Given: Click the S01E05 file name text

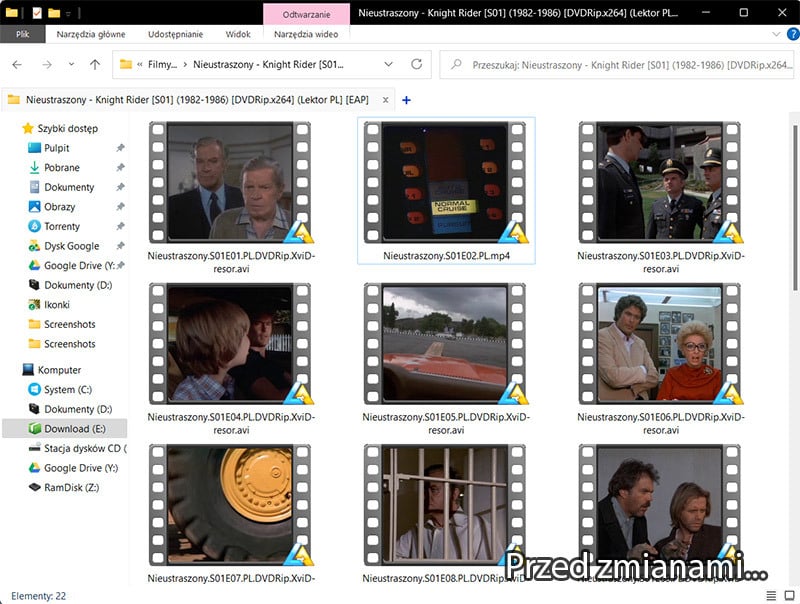Looking at the screenshot, I should pos(446,423).
